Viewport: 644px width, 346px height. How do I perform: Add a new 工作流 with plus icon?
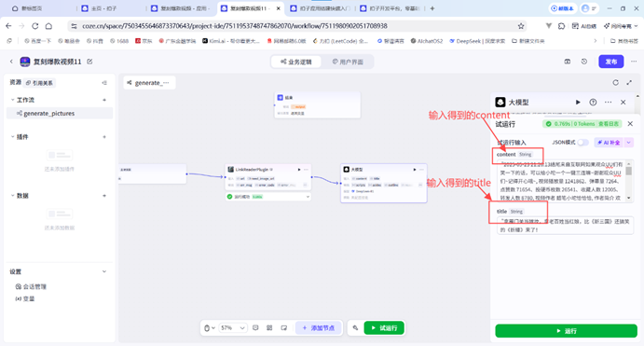(104, 100)
